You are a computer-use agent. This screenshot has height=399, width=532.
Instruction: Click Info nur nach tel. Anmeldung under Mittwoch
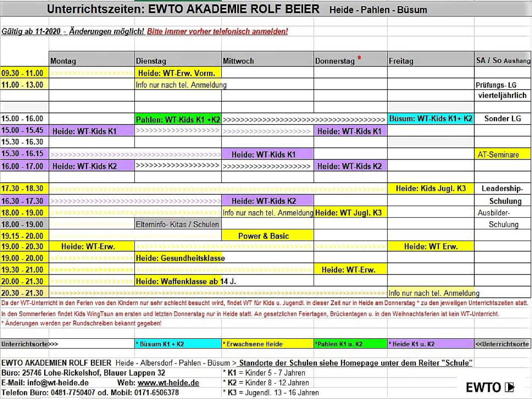coord(268,212)
